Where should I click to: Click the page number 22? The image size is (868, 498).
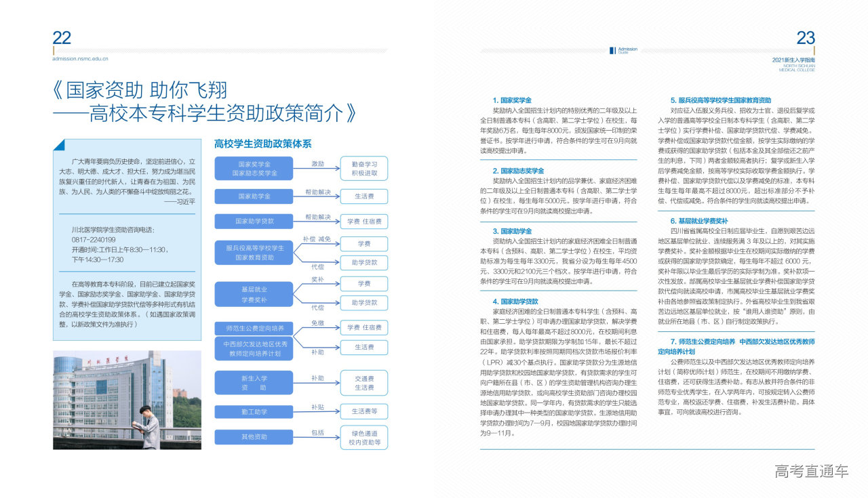(x=62, y=38)
